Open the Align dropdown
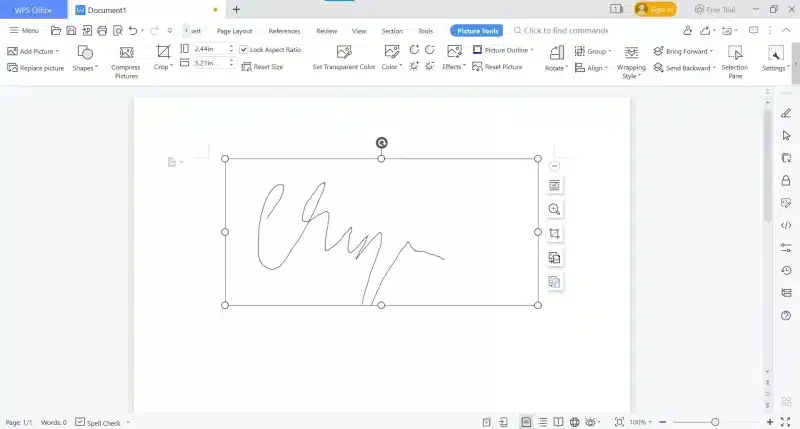The height and width of the screenshot is (429, 800). coord(591,68)
